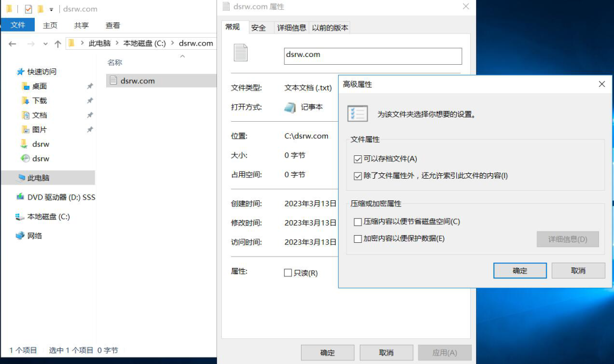Viewport: 614px width, 364px height.
Task: Expand chevron after This PC in breadcrumb
Action: [x=117, y=43]
